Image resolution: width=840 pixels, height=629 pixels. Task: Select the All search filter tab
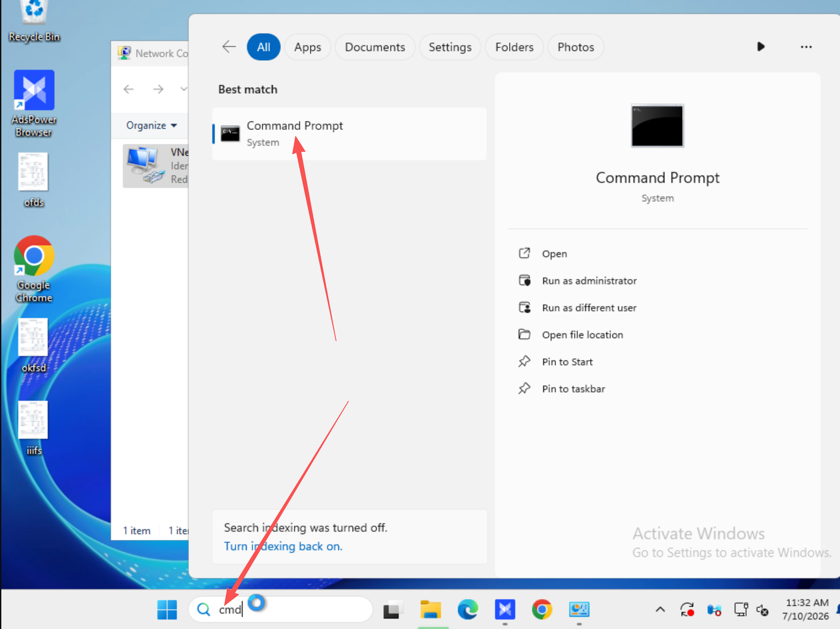[x=264, y=47]
